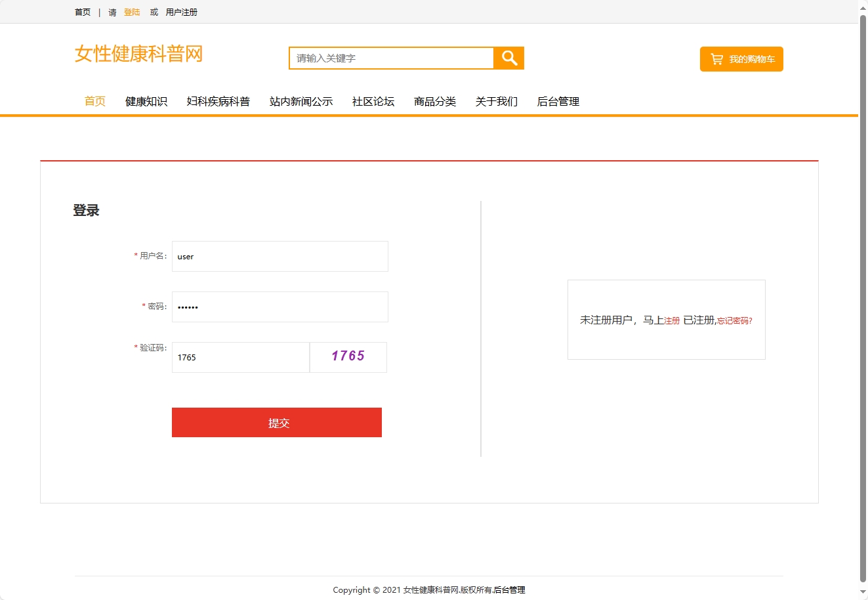Click the 登陆 login link in top bar

point(131,11)
